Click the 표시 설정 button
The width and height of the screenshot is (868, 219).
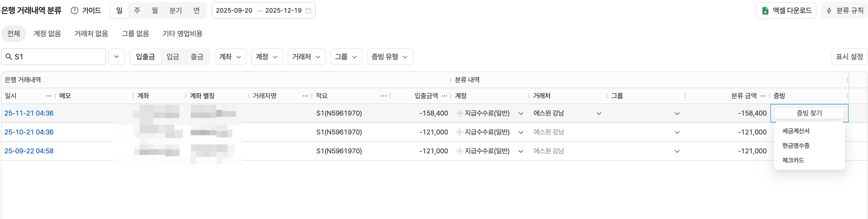point(849,57)
